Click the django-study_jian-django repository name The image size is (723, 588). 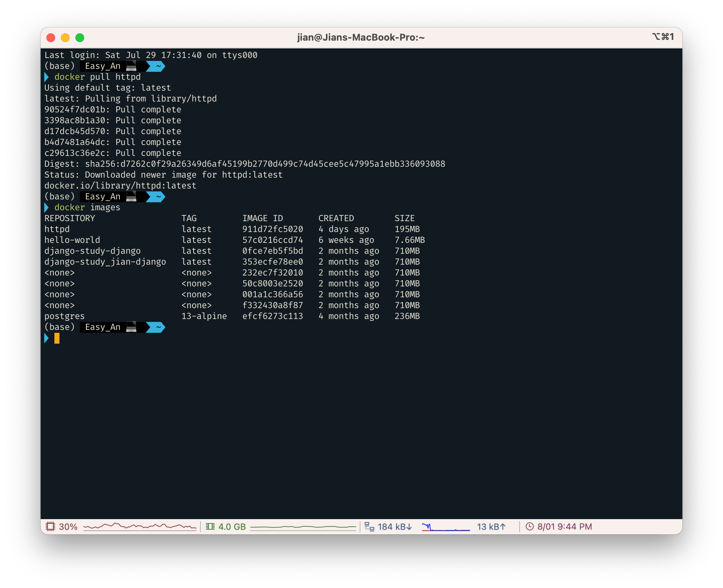pyautogui.click(x=105, y=262)
